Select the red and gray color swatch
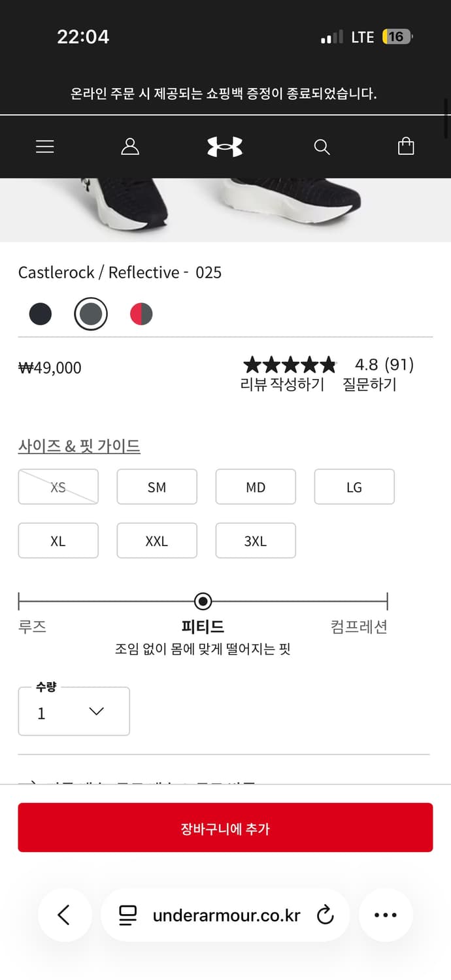The height and width of the screenshot is (980, 451). coord(141,314)
